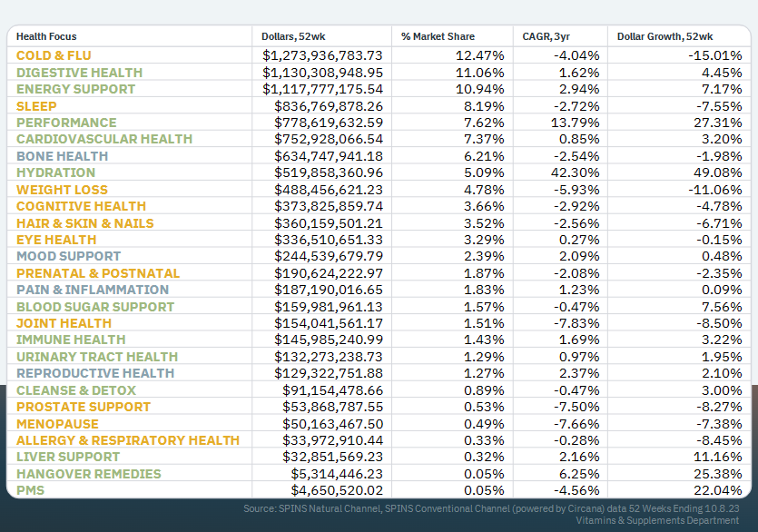Click the Dollar Growth, 52wk column header

[664, 36]
